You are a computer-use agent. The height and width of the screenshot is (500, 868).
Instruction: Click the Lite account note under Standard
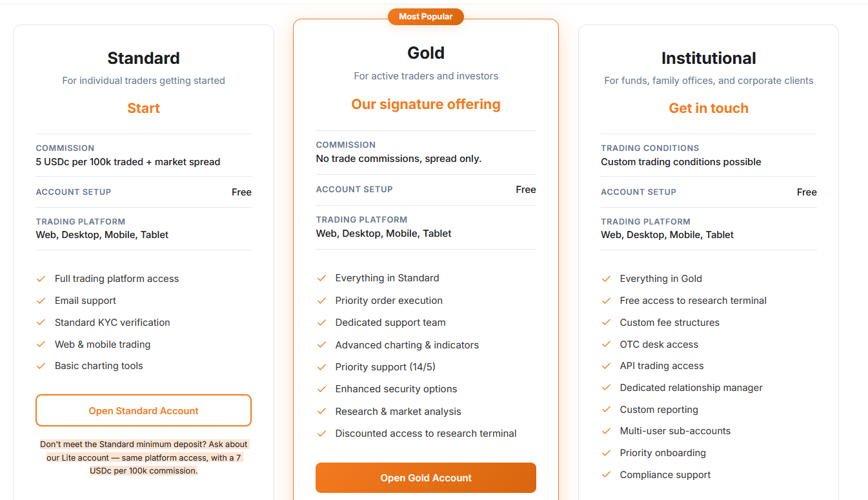point(143,457)
